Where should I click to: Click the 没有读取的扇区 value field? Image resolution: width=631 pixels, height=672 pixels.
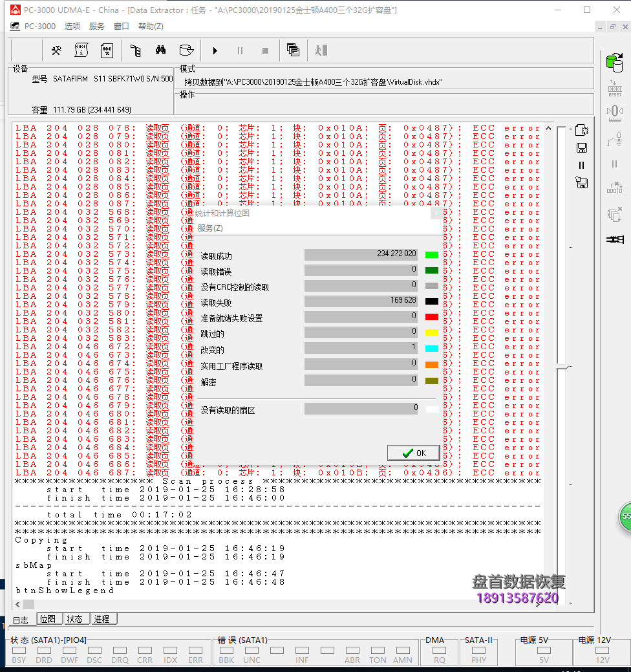click(361, 408)
